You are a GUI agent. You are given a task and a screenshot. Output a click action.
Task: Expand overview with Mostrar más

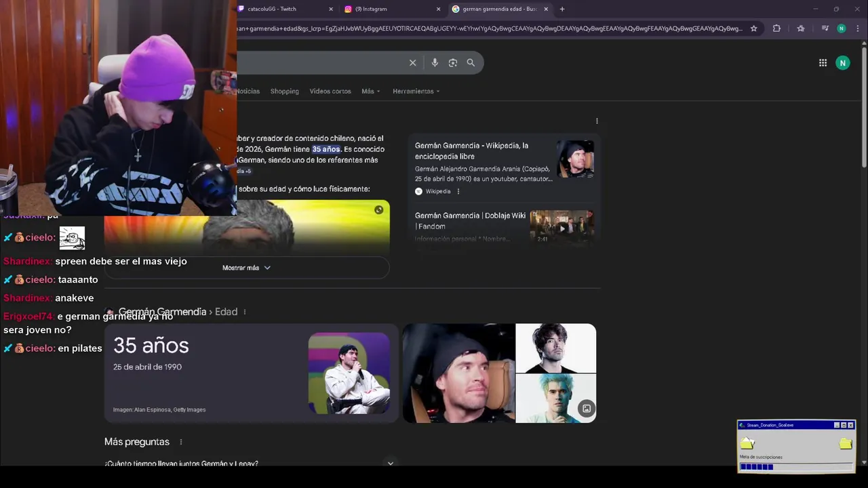(247, 268)
